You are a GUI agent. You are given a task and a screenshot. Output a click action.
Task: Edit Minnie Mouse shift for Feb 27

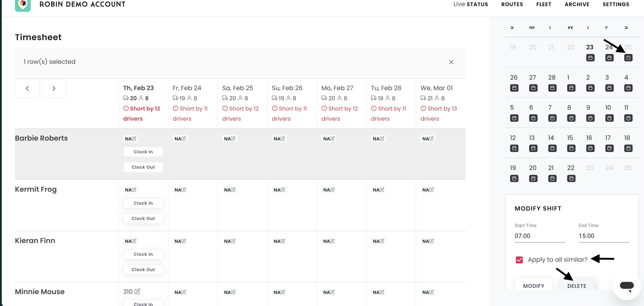(332, 292)
